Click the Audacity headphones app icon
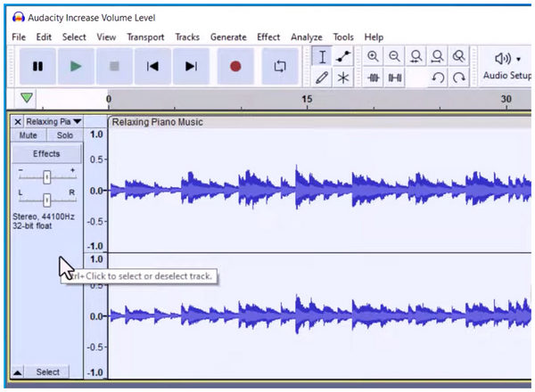Viewport: 535px width, 392px height. coord(19,17)
